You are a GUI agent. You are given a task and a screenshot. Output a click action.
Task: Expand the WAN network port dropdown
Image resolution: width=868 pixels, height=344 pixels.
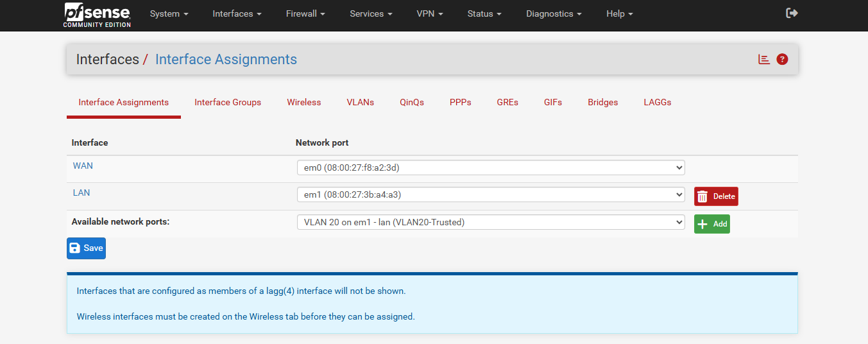click(x=491, y=168)
